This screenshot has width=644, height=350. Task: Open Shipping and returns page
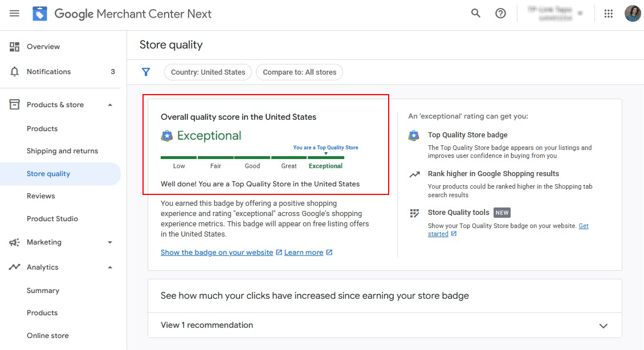[x=62, y=151]
